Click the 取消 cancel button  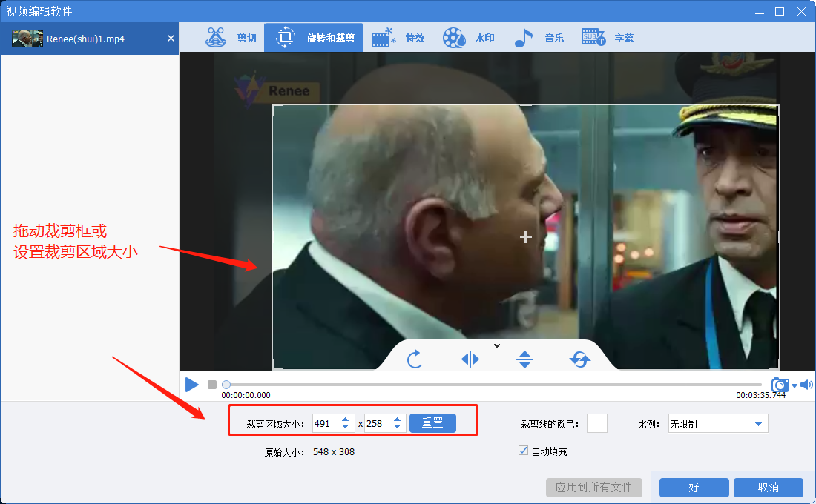pyautogui.click(x=768, y=487)
